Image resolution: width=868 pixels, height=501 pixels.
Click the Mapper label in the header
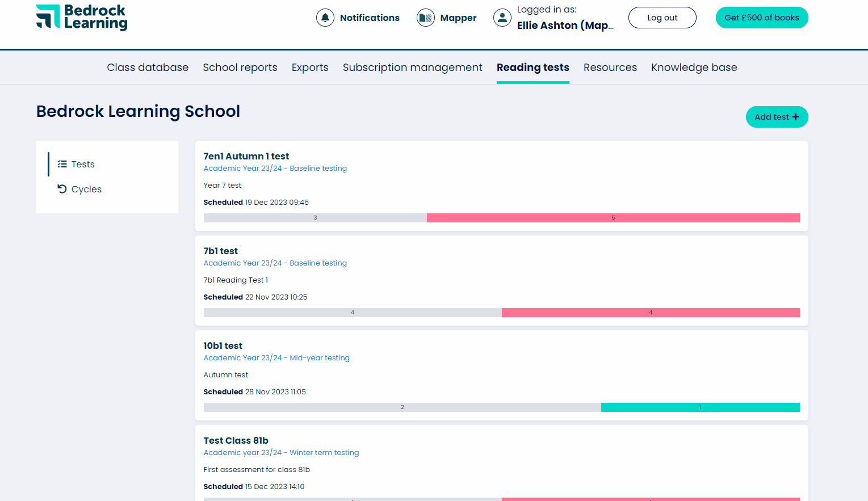(459, 18)
